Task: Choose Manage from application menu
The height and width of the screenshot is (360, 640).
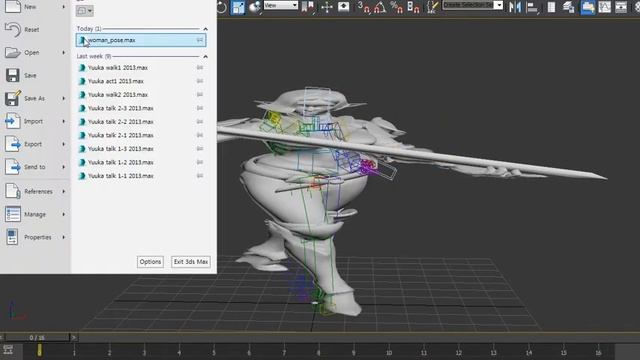Action: tap(35, 214)
